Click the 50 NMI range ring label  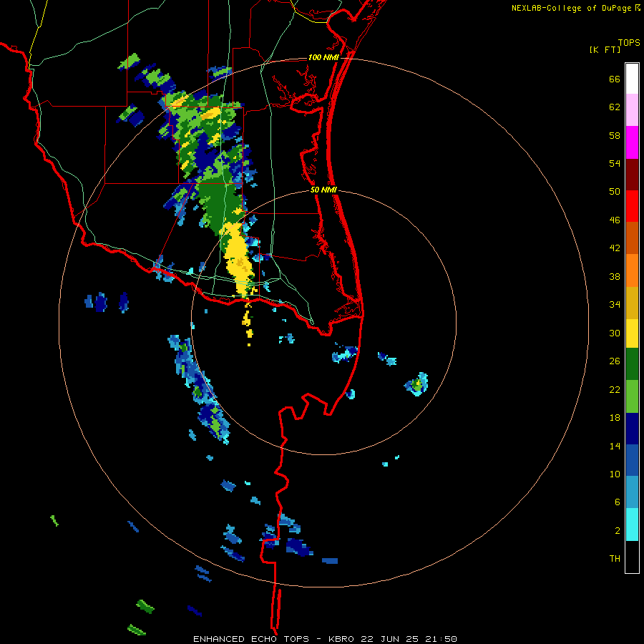tap(323, 190)
